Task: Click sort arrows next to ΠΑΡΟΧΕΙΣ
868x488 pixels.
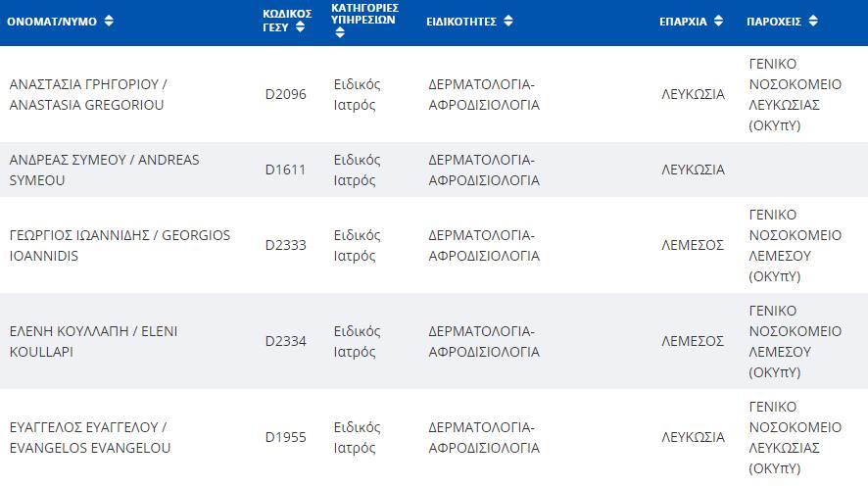Action: click(x=813, y=21)
